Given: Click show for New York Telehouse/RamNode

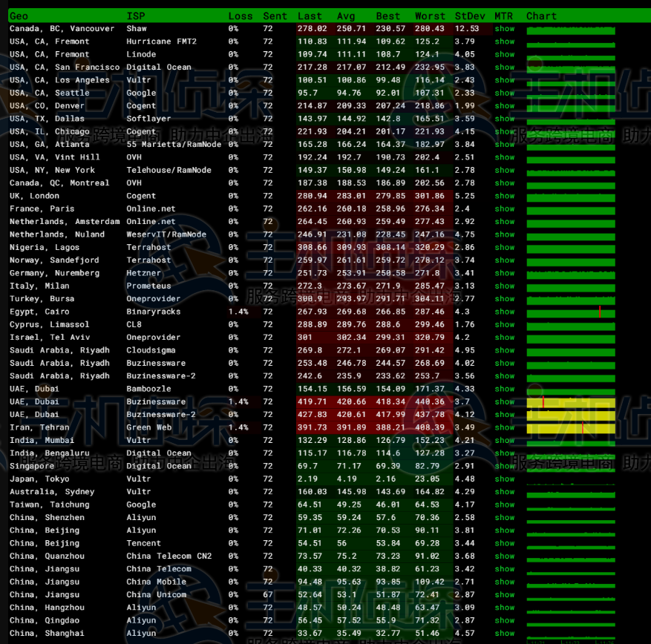Looking at the screenshot, I should [x=504, y=170].
